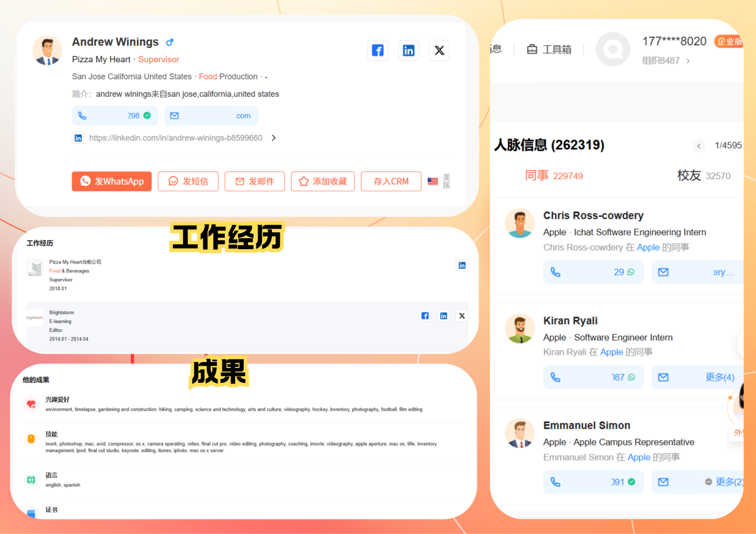The width and height of the screenshot is (756, 534).
Task: Switch to the 同事 tab
Action: [553, 176]
